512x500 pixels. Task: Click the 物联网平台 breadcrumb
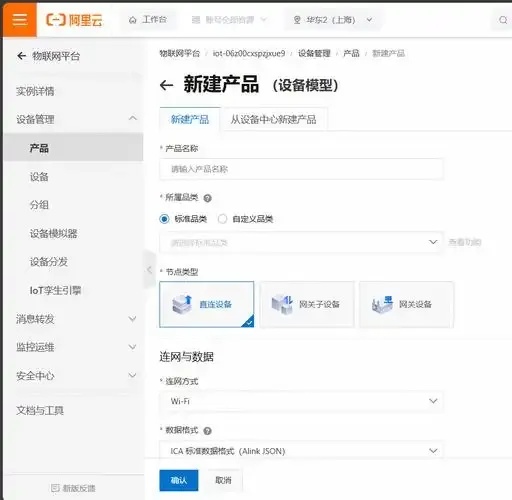click(179, 53)
